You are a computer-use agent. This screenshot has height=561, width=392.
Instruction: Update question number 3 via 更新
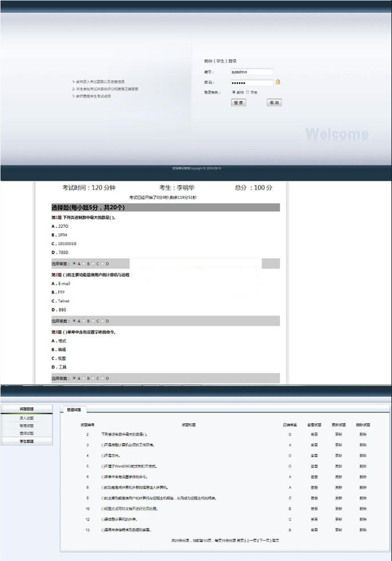(338, 445)
